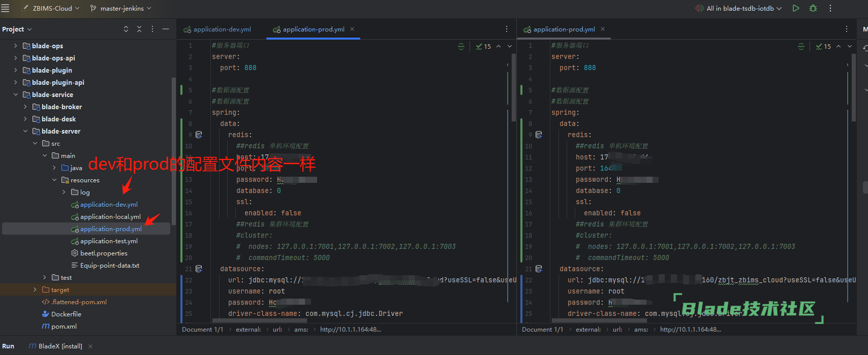Image resolution: width=868 pixels, height=355 pixels.
Task: Expand the blade-ops folder
Action: (15, 46)
